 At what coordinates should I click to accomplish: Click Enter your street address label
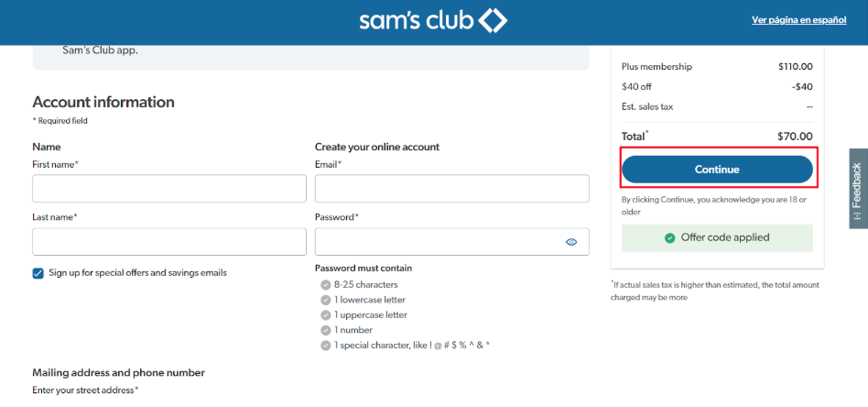point(85,390)
